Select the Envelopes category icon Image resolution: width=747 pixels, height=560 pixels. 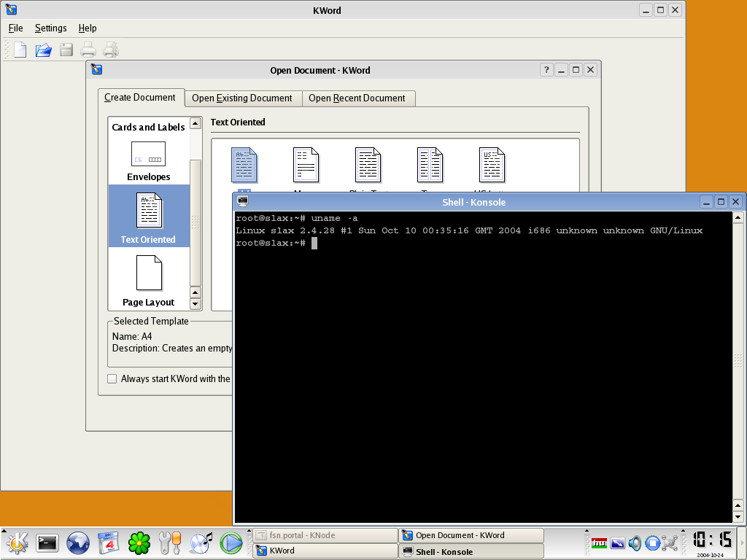[x=149, y=154]
